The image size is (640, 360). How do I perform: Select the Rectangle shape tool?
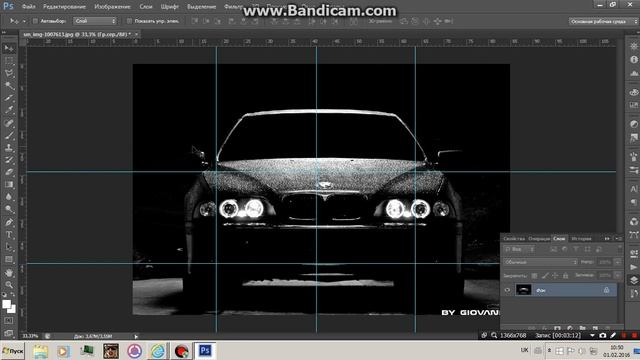click(9, 259)
